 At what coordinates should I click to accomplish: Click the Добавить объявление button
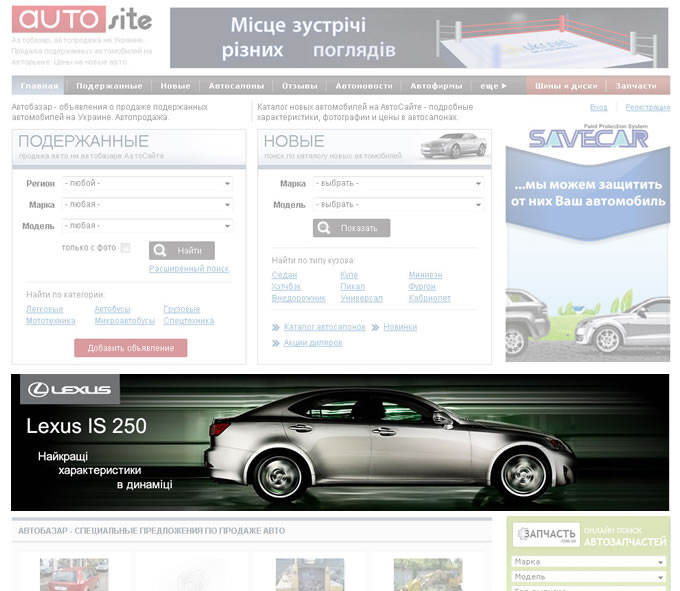pos(131,348)
